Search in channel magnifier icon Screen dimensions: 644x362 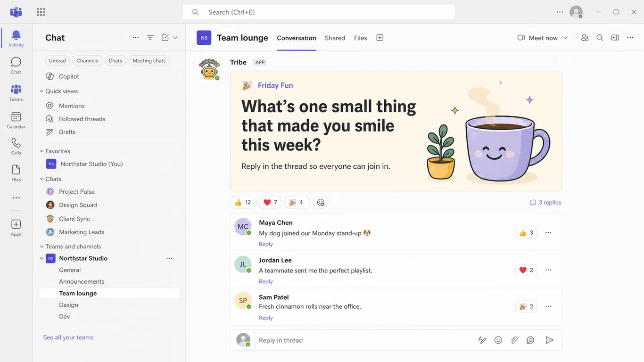pyautogui.click(x=600, y=38)
